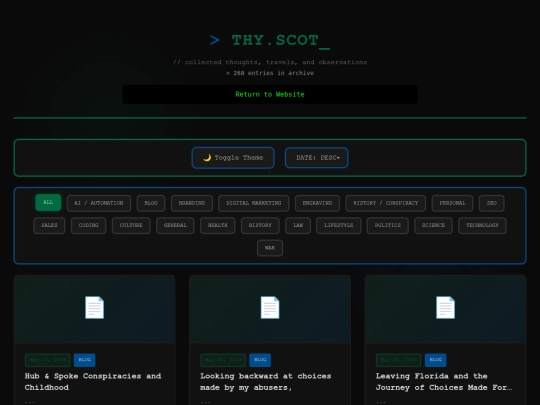
Task: Filter by PERSONAL category
Action: click(x=453, y=203)
